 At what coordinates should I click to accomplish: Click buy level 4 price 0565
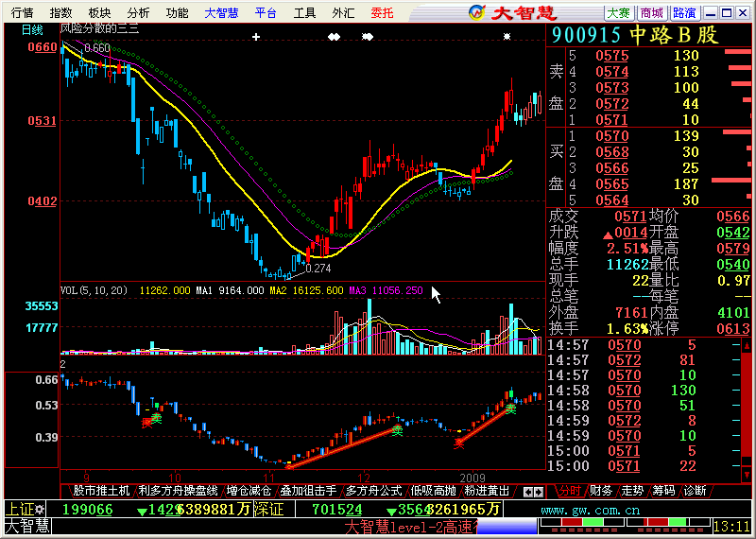click(611, 184)
